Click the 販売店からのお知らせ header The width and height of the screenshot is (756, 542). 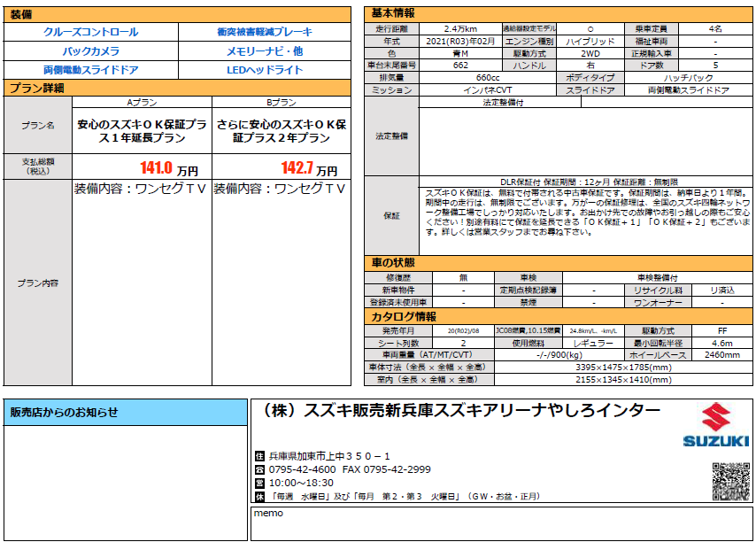pyautogui.click(x=126, y=413)
